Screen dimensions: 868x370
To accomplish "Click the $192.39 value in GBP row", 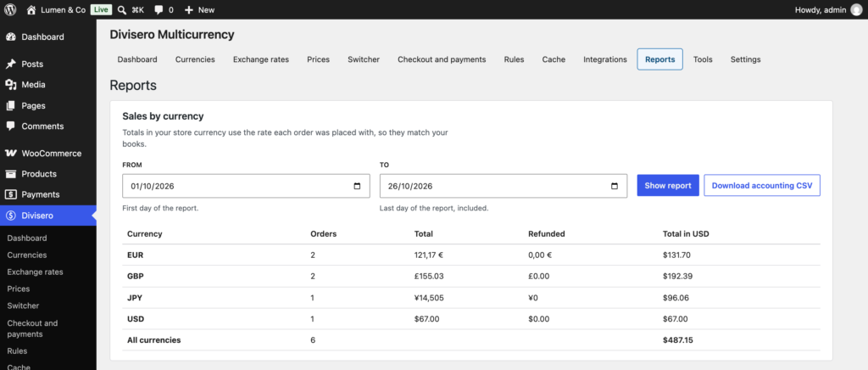I will coord(677,276).
